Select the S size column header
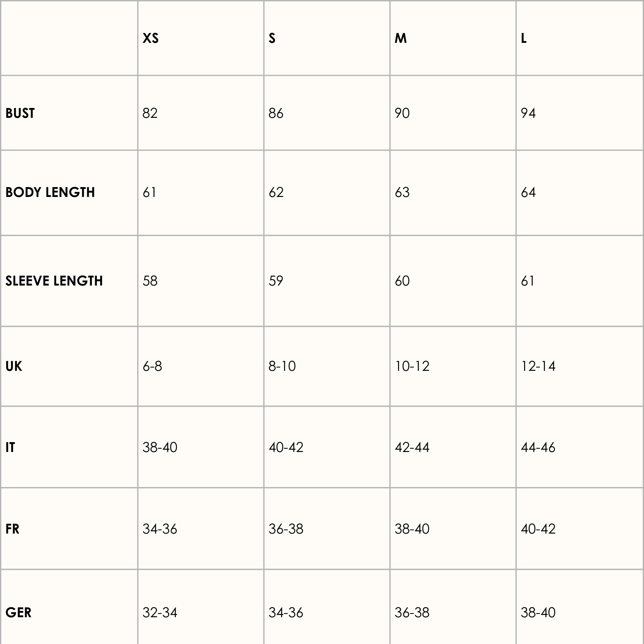The image size is (644, 644). (272, 38)
